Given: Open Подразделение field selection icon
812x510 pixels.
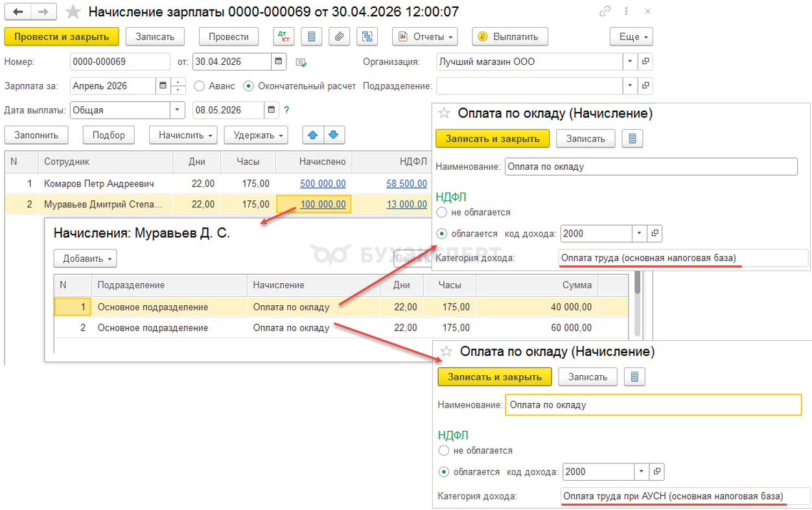Looking at the screenshot, I should tap(645, 86).
